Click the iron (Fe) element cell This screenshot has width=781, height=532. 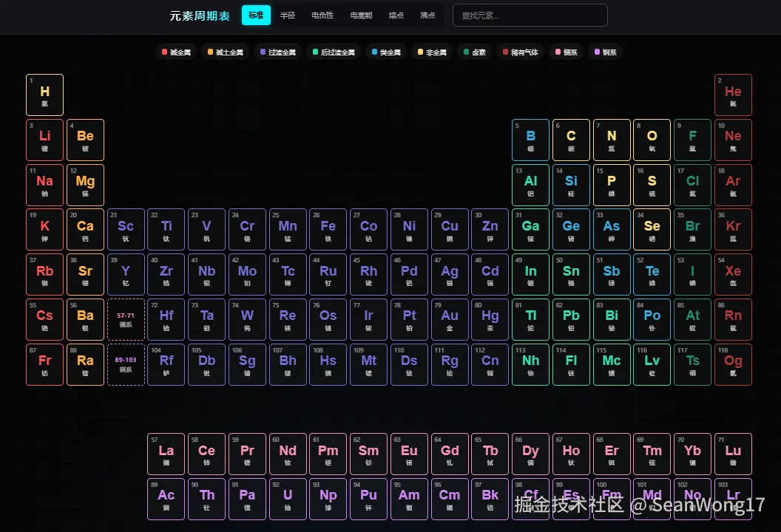328,229
